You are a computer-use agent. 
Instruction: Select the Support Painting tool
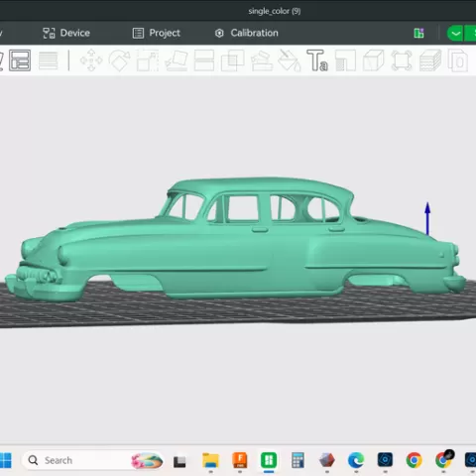262,60
